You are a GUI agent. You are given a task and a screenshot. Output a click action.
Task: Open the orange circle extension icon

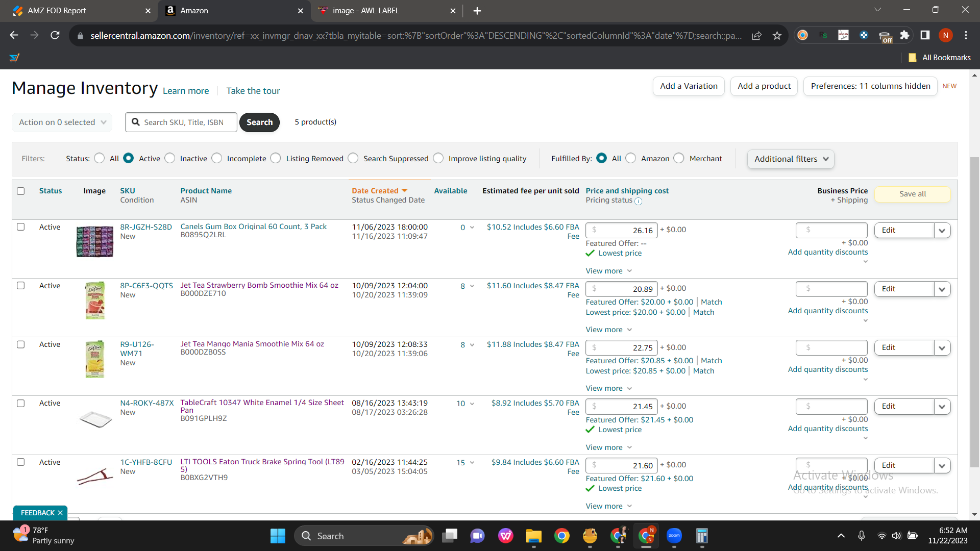802,35
